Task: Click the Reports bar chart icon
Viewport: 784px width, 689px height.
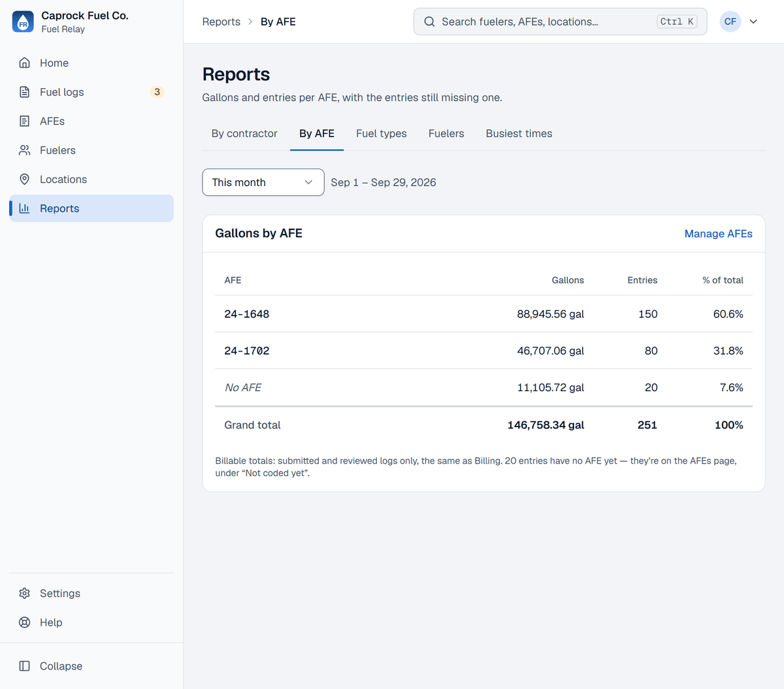Action: click(x=25, y=208)
